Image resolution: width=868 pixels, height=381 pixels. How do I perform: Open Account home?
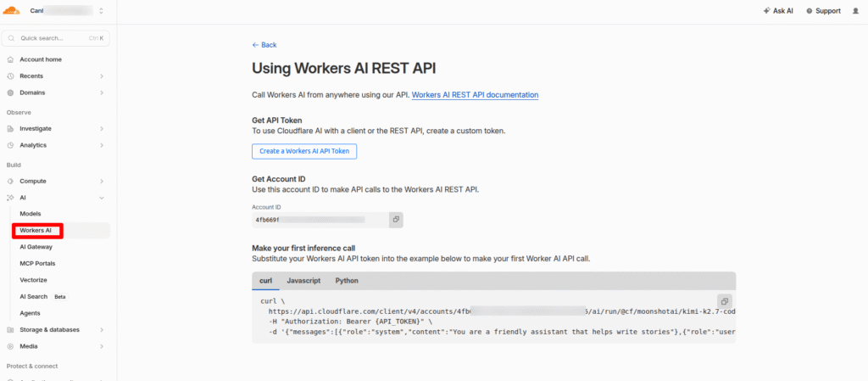tap(41, 59)
